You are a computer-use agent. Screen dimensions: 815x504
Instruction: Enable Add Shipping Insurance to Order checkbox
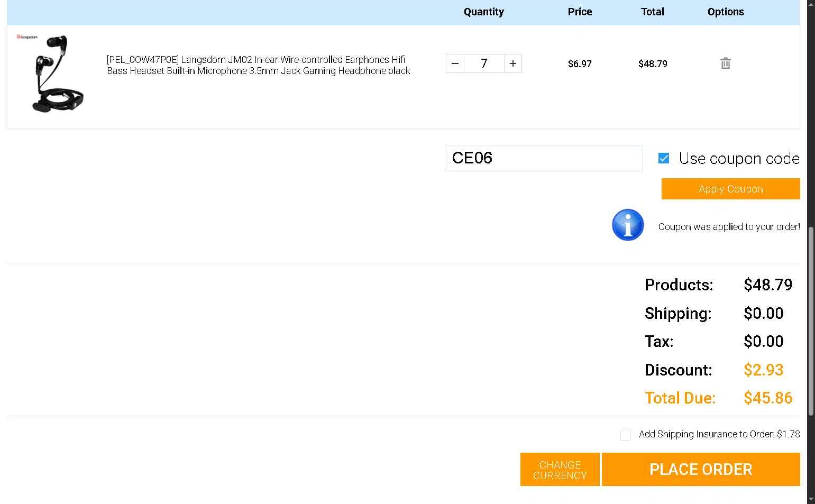click(626, 435)
